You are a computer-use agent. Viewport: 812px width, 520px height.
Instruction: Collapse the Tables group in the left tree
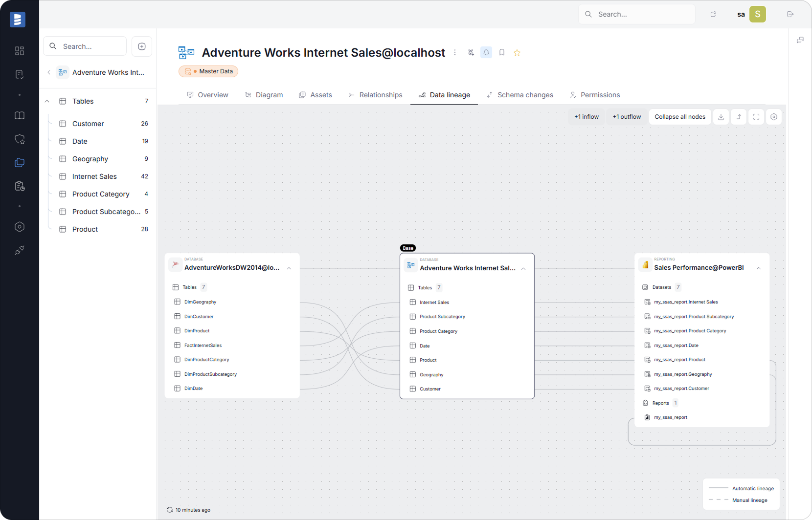pos(47,101)
